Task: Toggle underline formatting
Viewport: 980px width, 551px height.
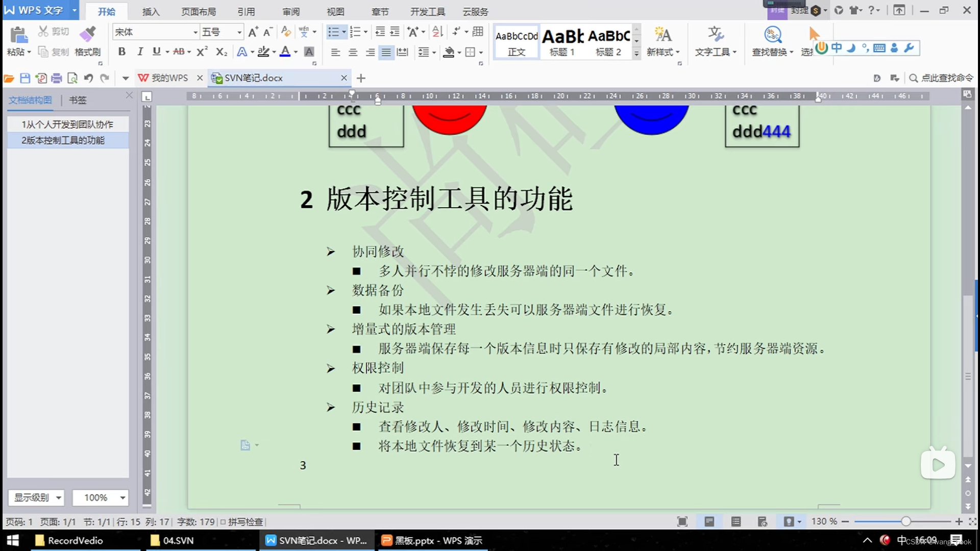Action: tap(157, 52)
